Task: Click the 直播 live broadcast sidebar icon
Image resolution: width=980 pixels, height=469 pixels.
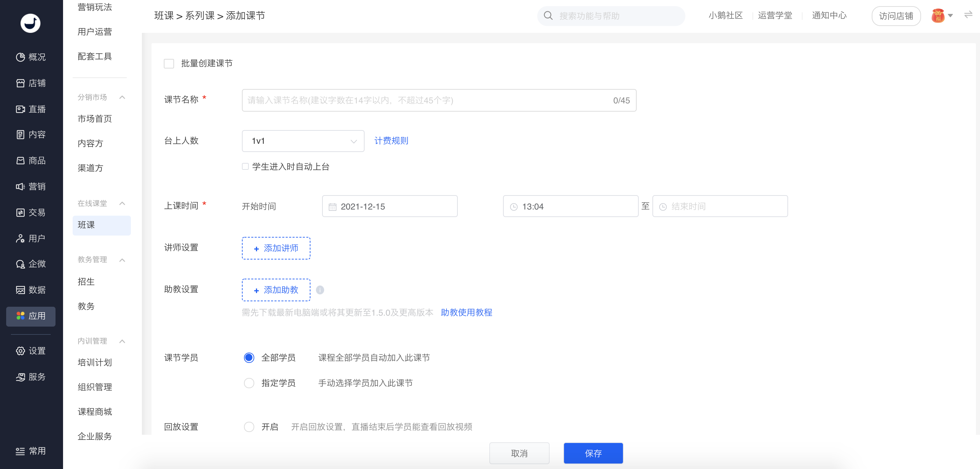Action: (20, 109)
